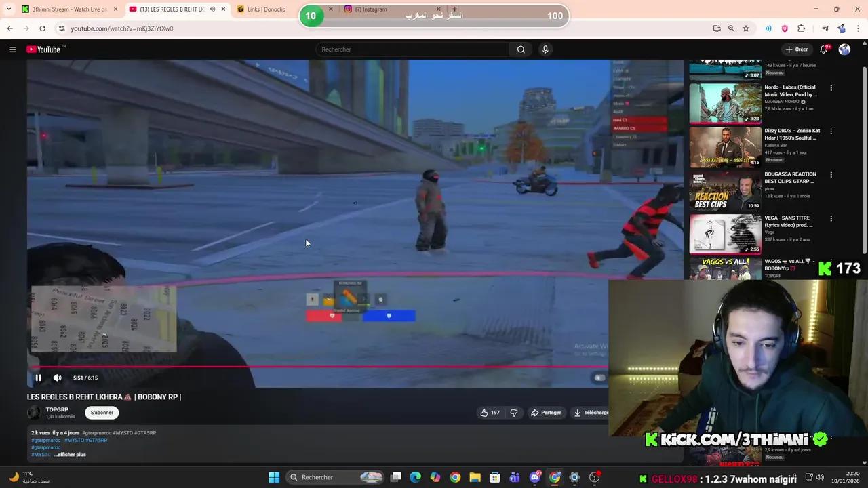Image resolution: width=868 pixels, height=488 pixels.
Task: Click the Télécharger download button
Action: pyautogui.click(x=591, y=412)
